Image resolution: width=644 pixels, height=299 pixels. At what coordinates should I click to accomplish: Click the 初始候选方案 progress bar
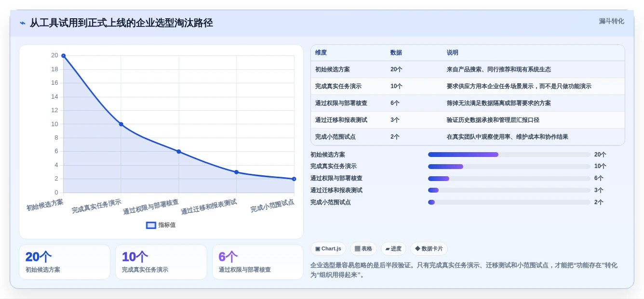pos(509,155)
